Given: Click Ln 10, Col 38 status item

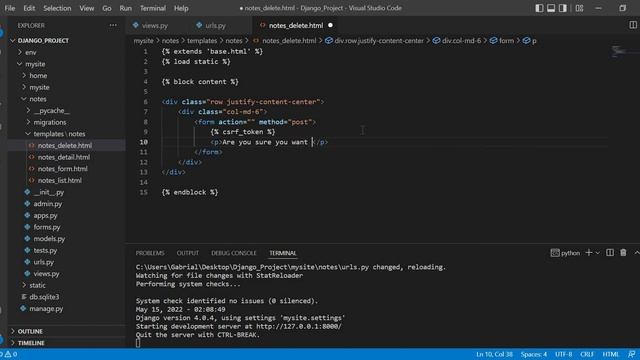Looking at the screenshot, I should [x=494, y=354].
